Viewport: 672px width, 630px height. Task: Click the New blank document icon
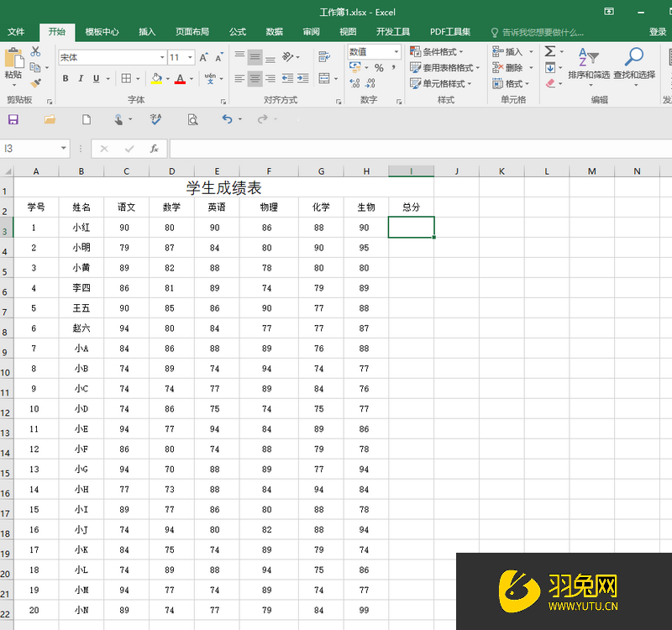coord(87,119)
